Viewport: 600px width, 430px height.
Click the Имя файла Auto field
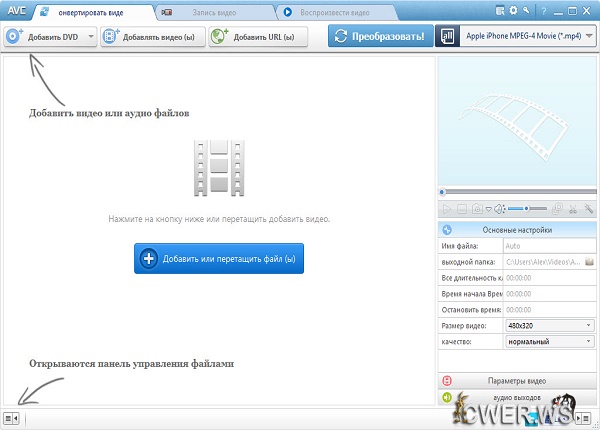549,246
